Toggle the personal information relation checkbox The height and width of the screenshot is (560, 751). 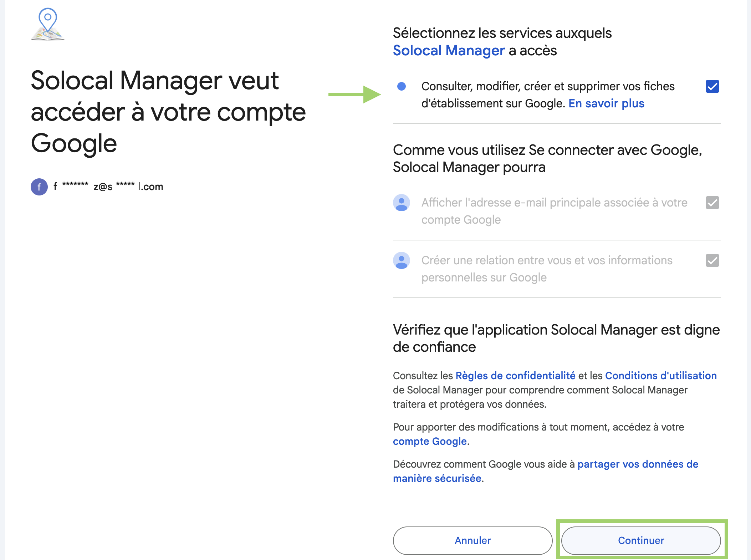712,260
